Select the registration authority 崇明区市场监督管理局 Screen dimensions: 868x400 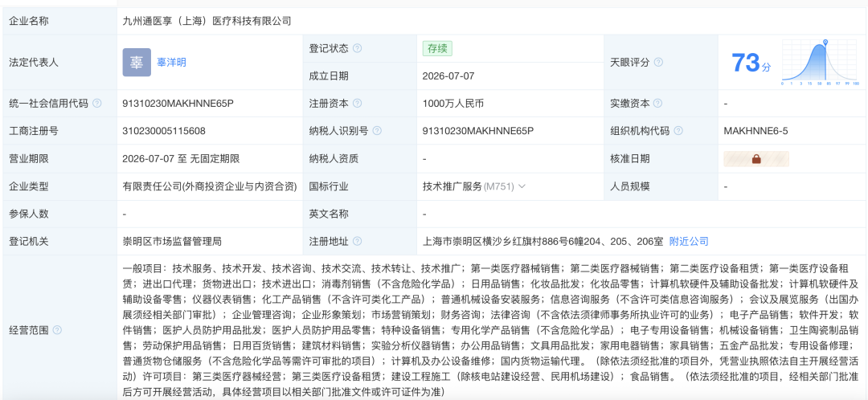[x=172, y=241]
